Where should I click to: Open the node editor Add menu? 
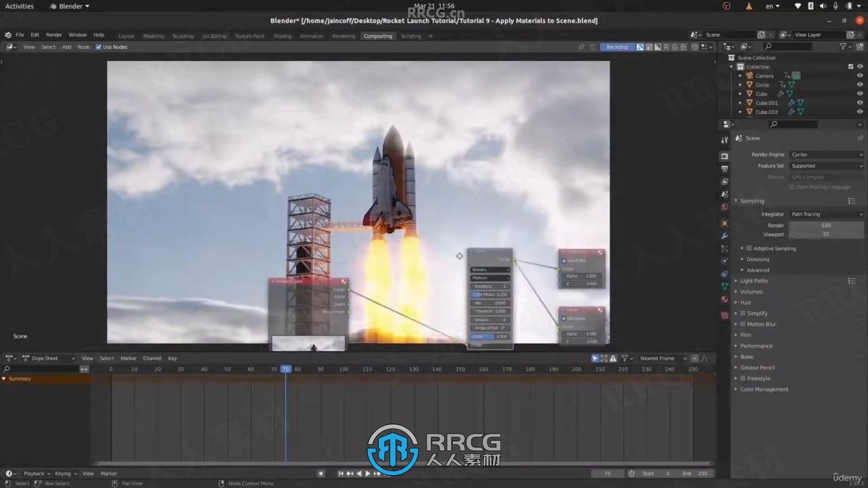66,47
